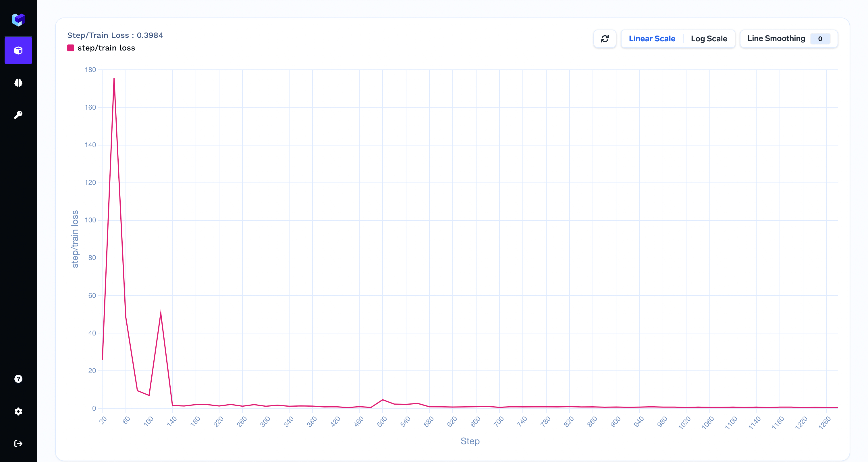Switch chart to Linear Scale
The height and width of the screenshot is (462, 868).
pos(652,39)
